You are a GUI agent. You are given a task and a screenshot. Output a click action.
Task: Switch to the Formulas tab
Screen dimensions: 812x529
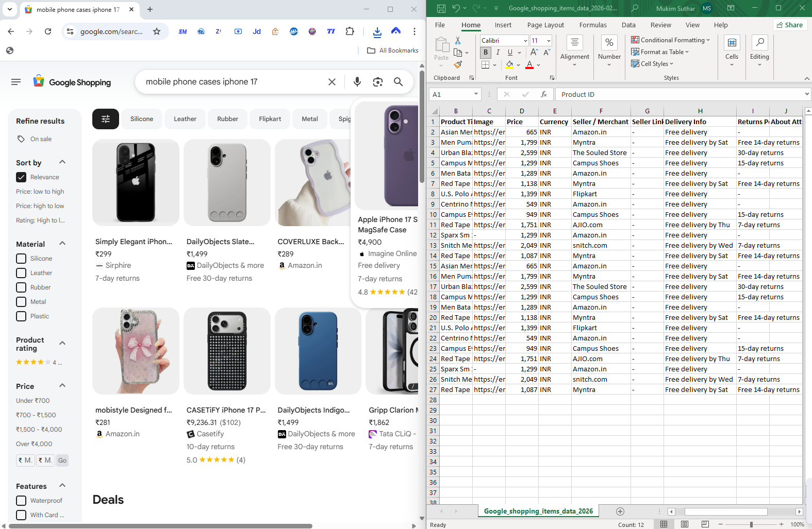click(593, 25)
